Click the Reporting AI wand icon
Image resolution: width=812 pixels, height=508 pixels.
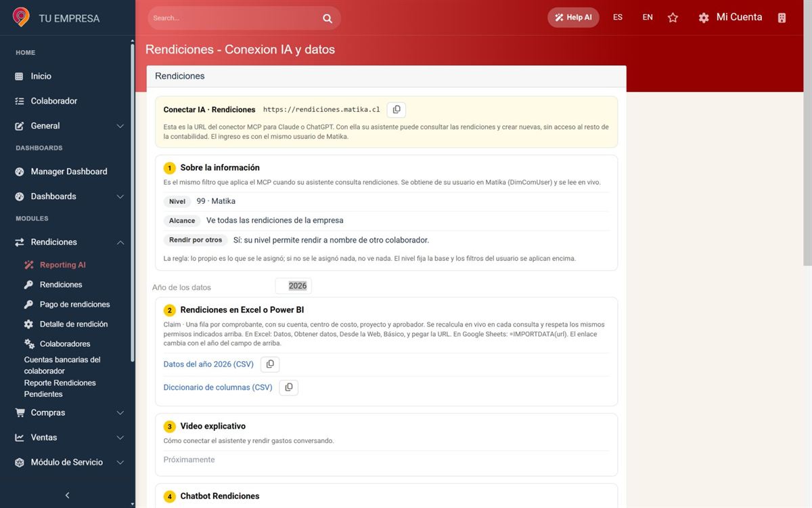(x=28, y=265)
